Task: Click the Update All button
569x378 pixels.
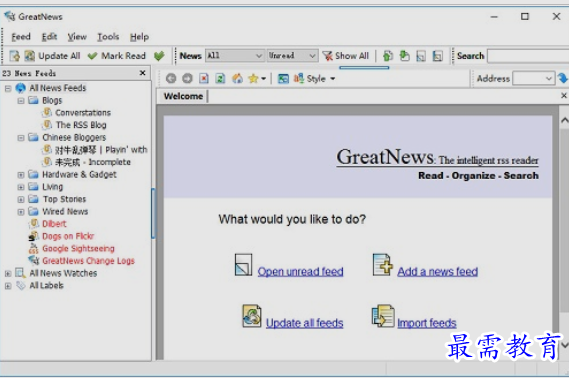Action: (x=52, y=56)
